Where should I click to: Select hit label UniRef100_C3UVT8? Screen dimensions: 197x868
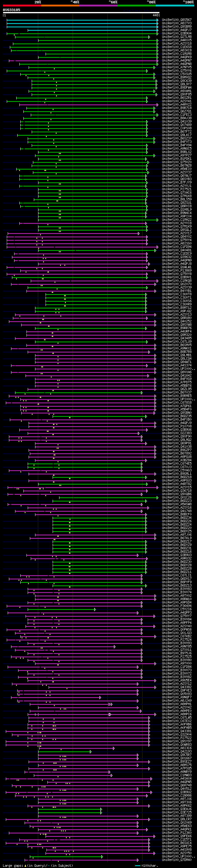(177, 294)
